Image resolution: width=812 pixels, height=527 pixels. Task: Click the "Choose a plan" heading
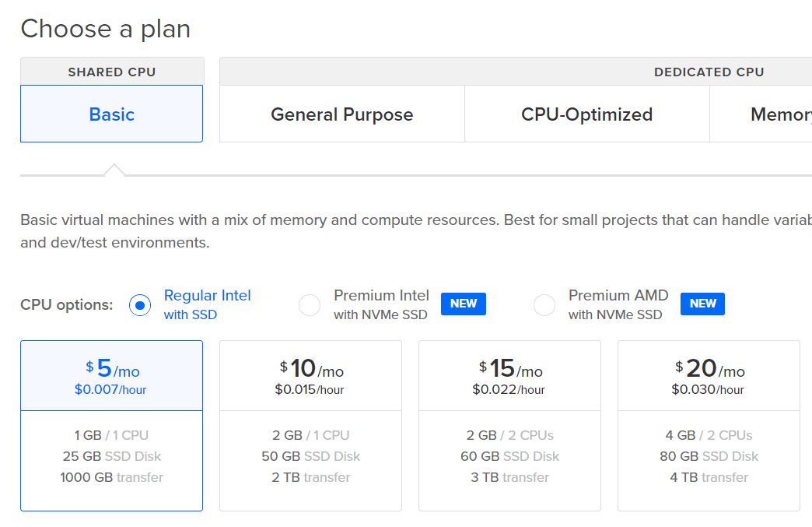pyautogui.click(x=106, y=29)
